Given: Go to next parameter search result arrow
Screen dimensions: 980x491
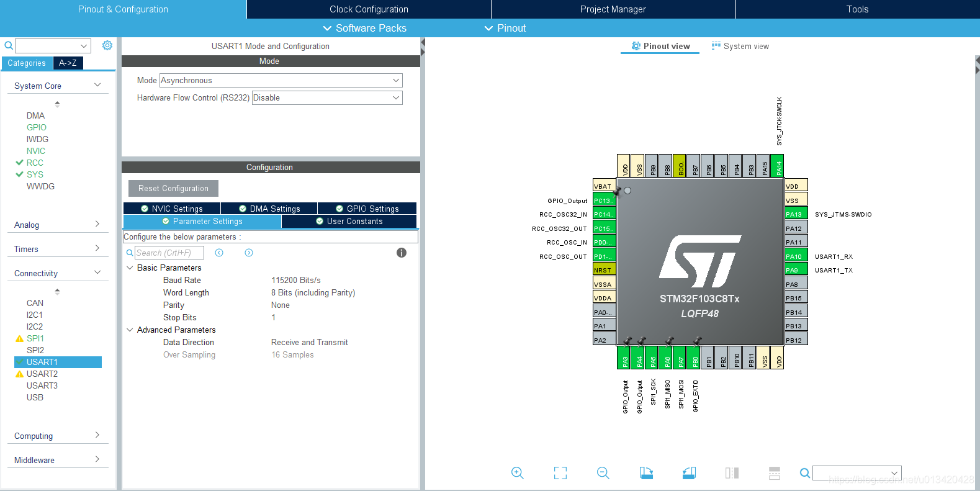Looking at the screenshot, I should pyautogui.click(x=249, y=253).
